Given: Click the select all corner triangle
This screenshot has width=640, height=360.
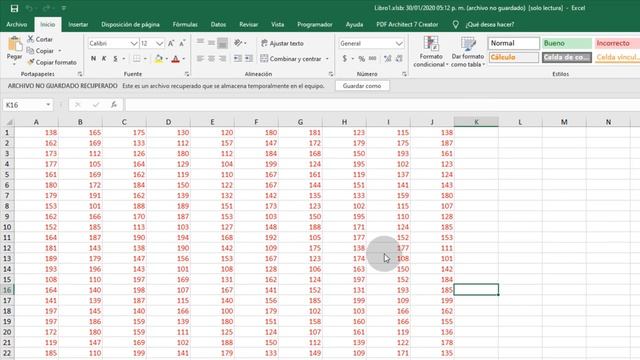Looking at the screenshot, I should tap(9, 122).
